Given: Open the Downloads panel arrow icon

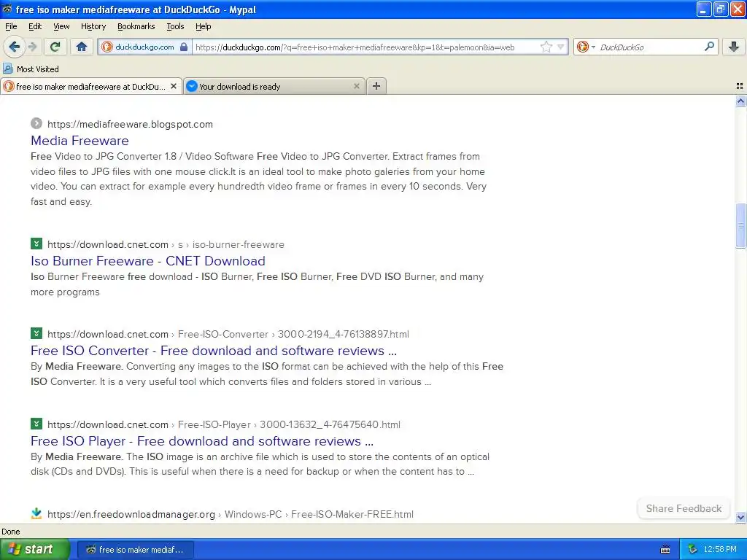Looking at the screenshot, I should pyautogui.click(x=734, y=47).
